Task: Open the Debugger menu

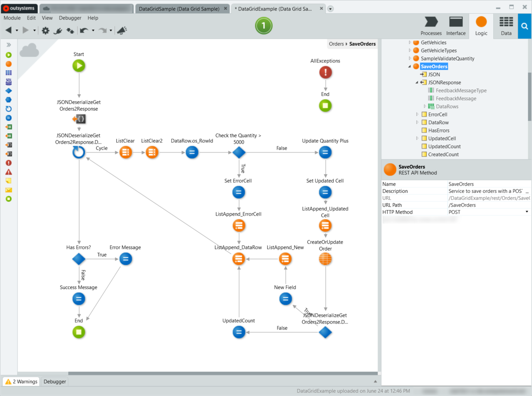Action: click(x=70, y=18)
